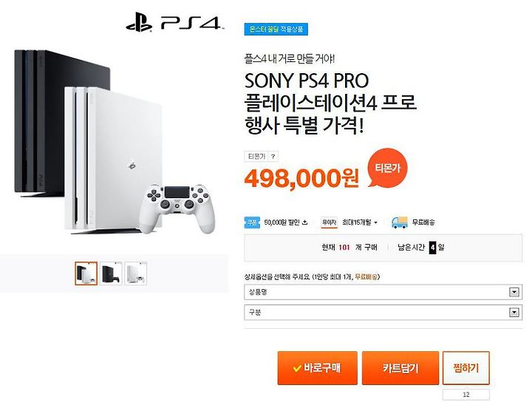Select the black PS4 Pro thumbnail
The width and height of the screenshot is (532, 408).
click(x=111, y=273)
